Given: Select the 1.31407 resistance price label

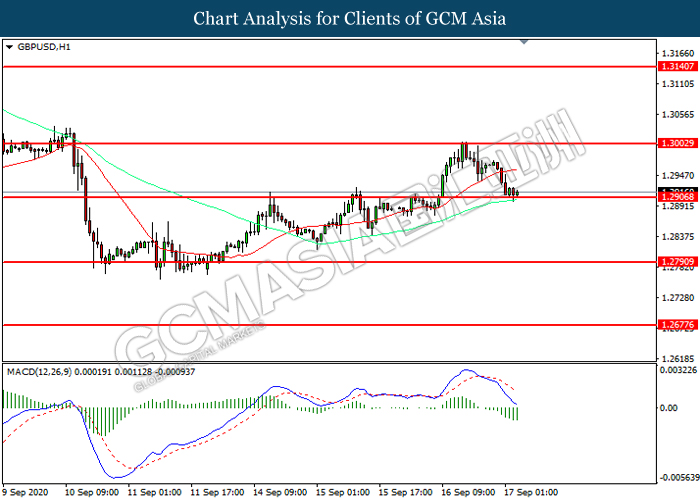Looking at the screenshot, I should coord(677,67).
